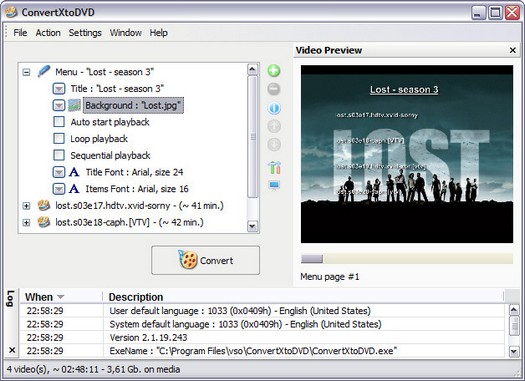Open the Action menu
This screenshot has width=525, height=381.
(x=48, y=33)
